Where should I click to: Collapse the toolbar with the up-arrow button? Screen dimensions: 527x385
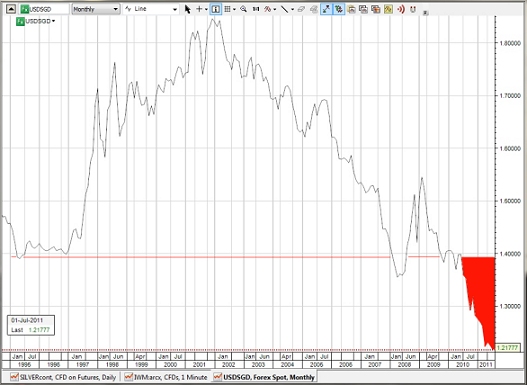tap(11, 9)
